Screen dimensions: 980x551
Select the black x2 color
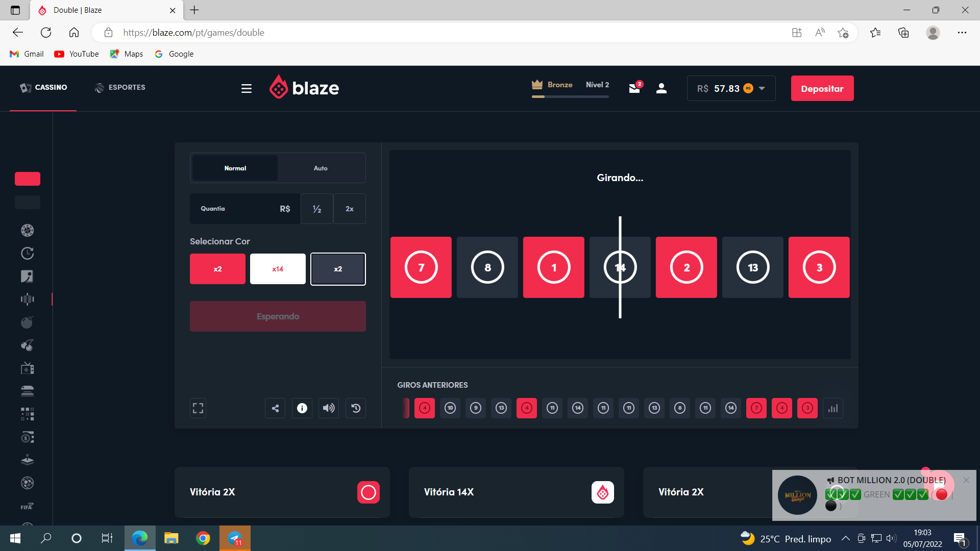[x=338, y=269]
